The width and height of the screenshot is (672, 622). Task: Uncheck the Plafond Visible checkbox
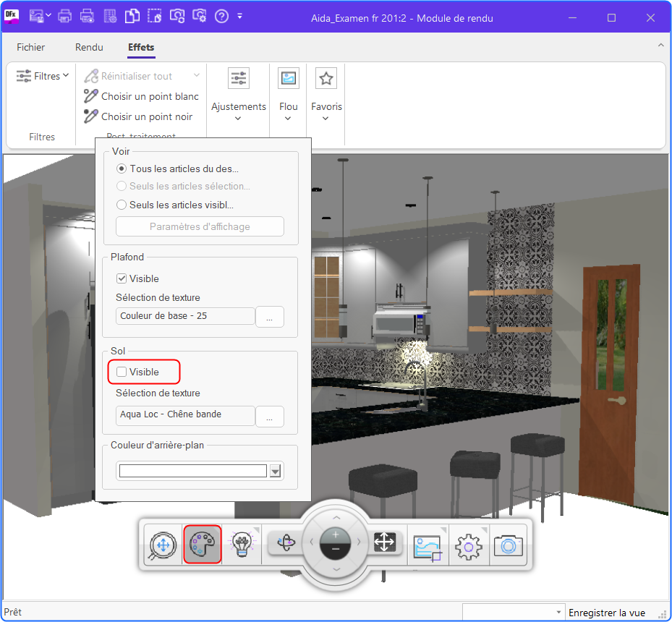pyautogui.click(x=122, y=279)
